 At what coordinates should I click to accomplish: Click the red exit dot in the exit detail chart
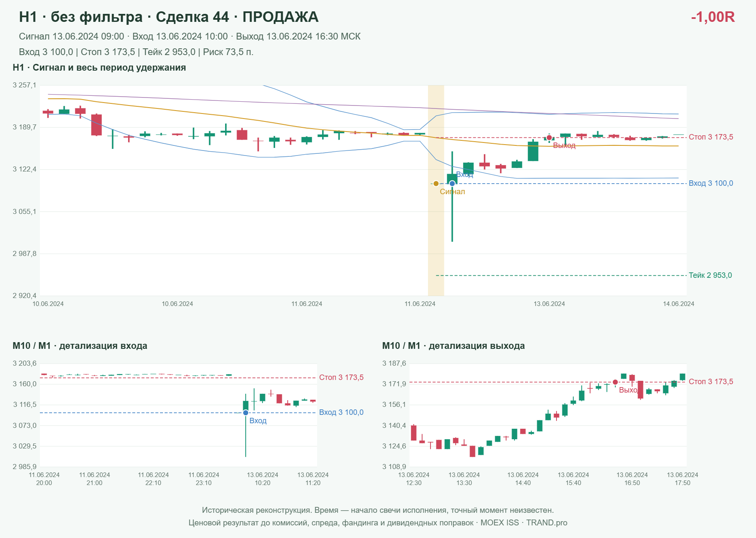tap(615, 382)
